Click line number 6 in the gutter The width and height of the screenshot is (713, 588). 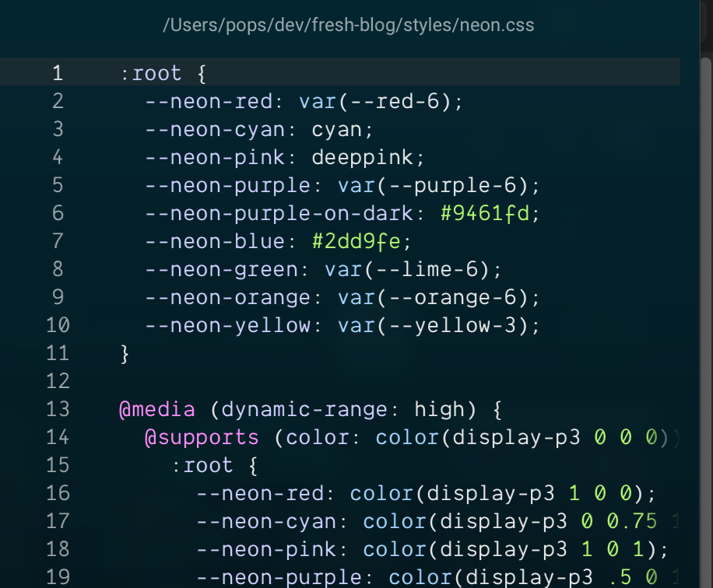click(x=58, y=213)
